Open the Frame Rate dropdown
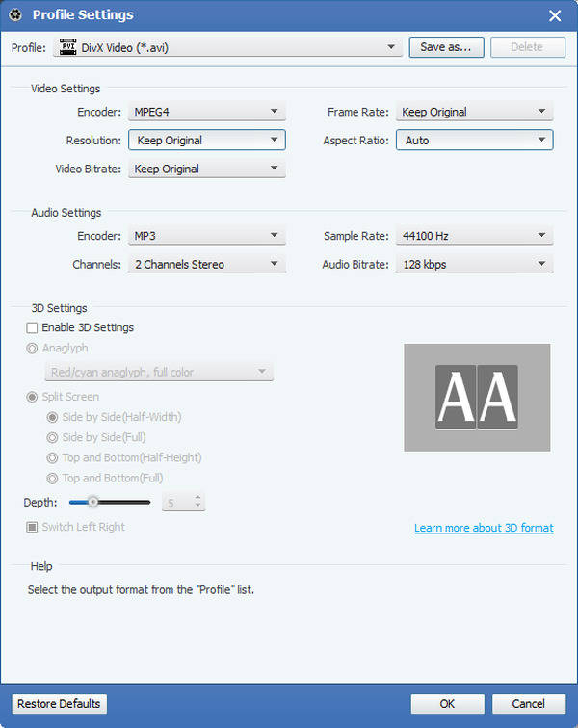 (541, 113)
